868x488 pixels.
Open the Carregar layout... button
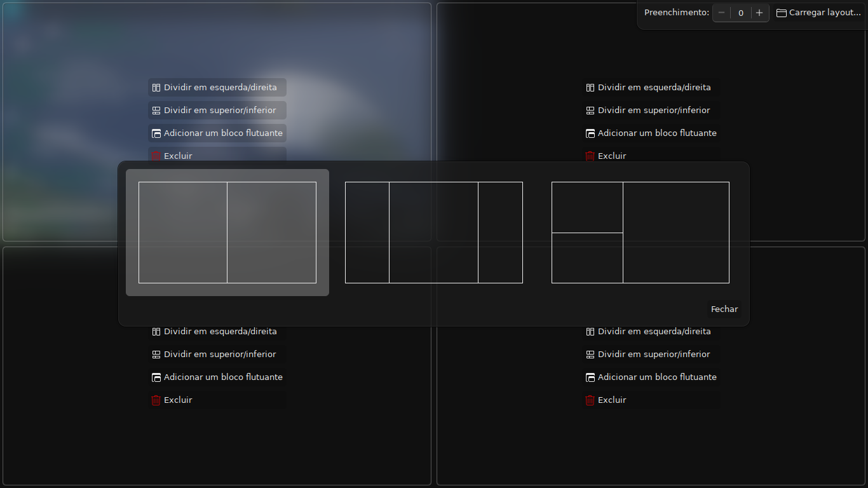pyautogui.click(x=818, y=13)
